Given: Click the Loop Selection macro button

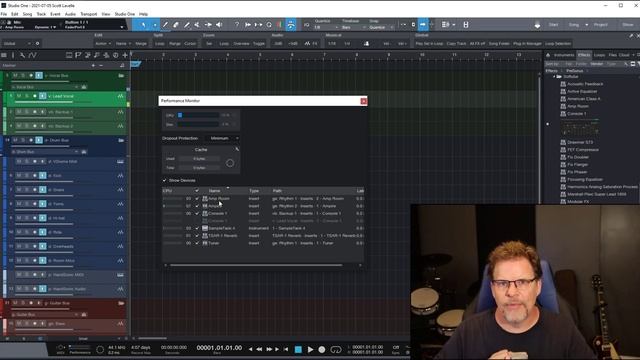Looking at the screenshot, I should pos(558,43).
